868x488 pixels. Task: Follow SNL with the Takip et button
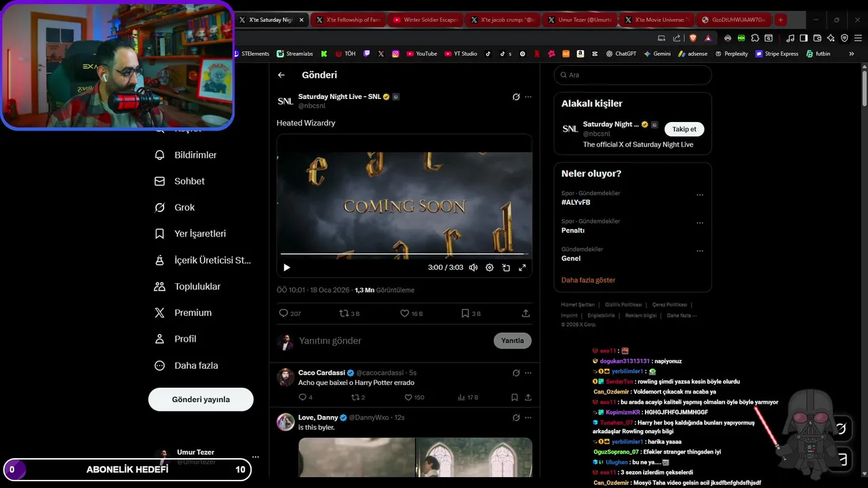[684, 129]
